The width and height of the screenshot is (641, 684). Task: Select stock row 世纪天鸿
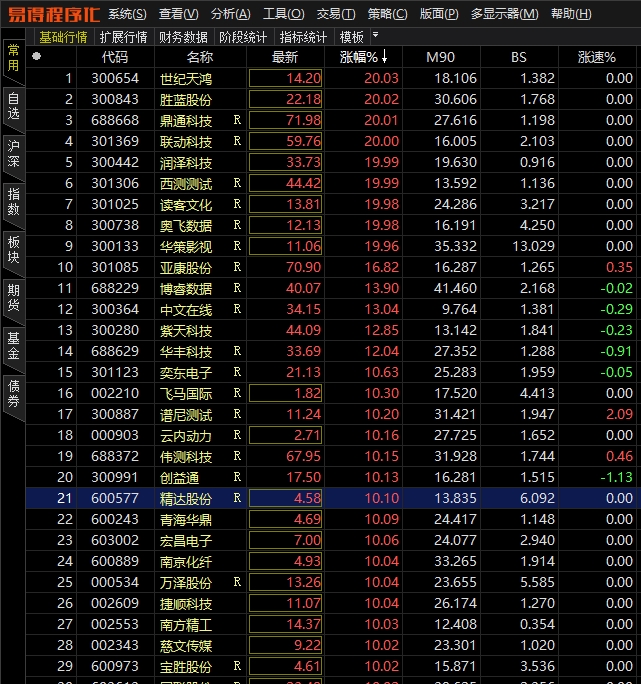[x=332, y=79]
